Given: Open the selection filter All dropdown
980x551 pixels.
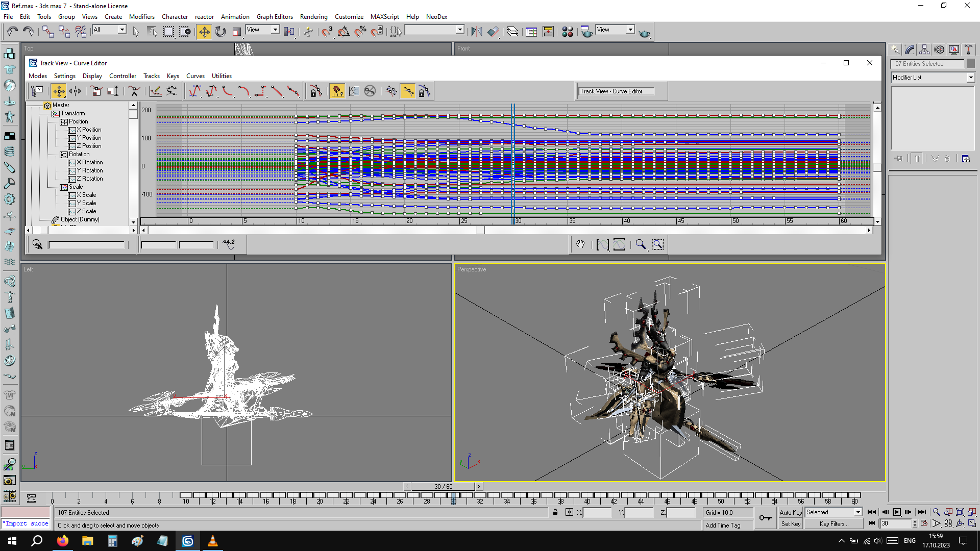Looking at the screenshot, I should [122, 30].
